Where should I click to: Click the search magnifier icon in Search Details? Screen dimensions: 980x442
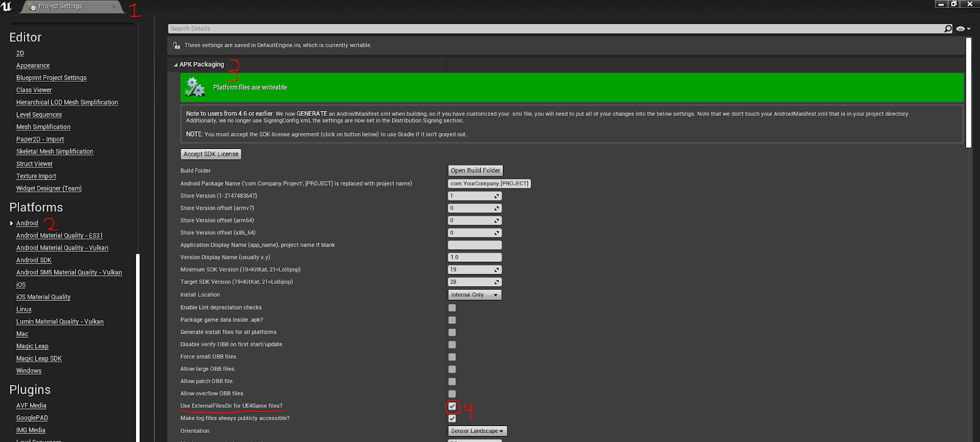click(948, 29)
